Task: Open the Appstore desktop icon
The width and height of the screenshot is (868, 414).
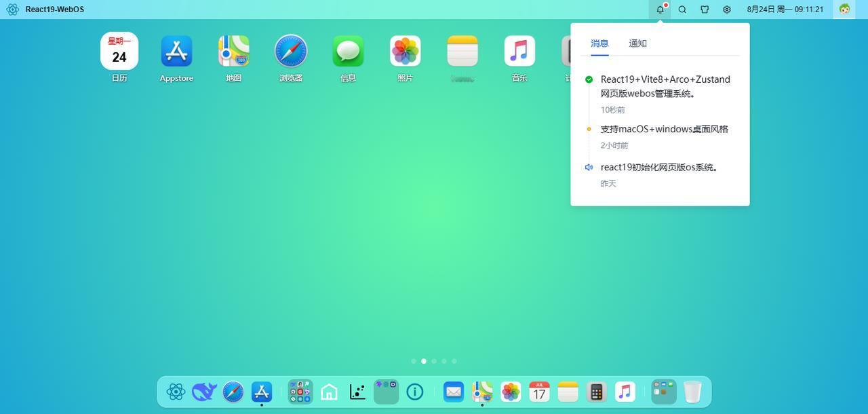Action: point(176,52)
